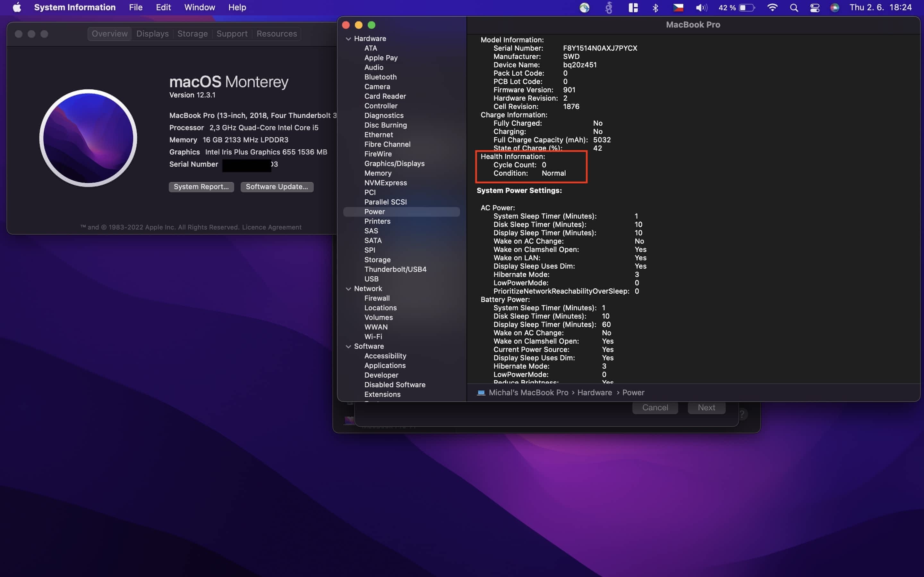Click the Software Update button
The width and height of the screenshot is (924, 577).
click(x=277, y=187)
